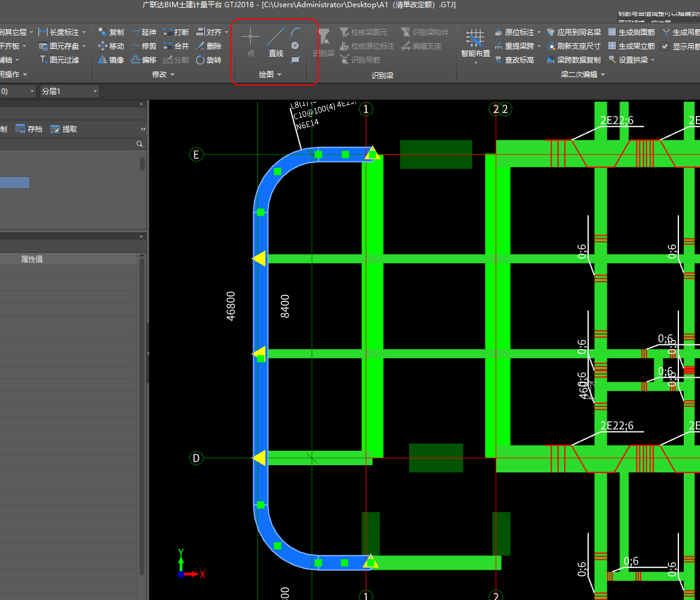Click the 属性值 column header
700x600 pixels.
pyautogui.click(x=31, y=259)
